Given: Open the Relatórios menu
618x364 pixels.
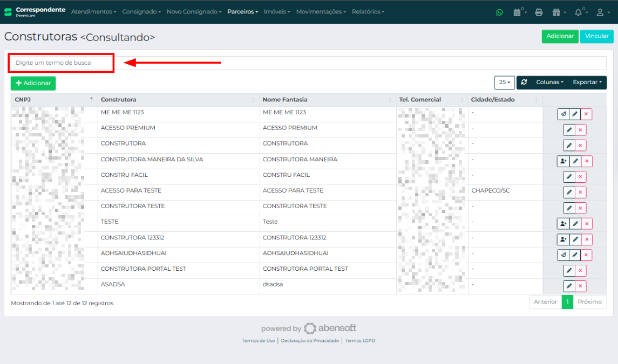Looking at the screenshot, I should point(368,12).
